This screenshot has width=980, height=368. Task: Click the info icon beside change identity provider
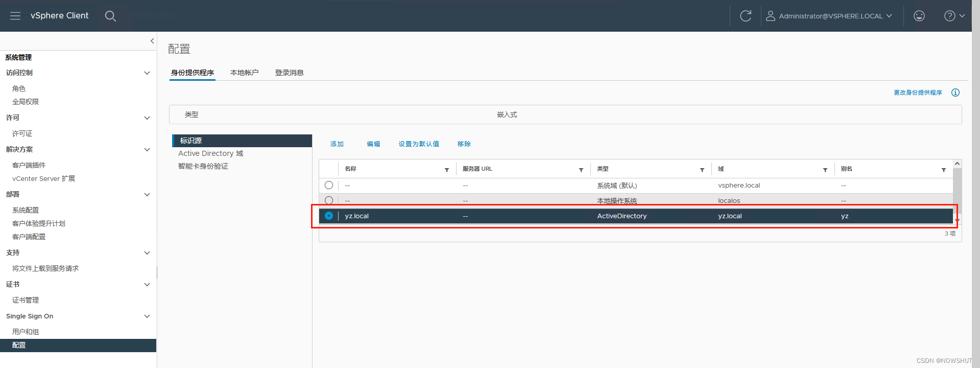click(x=955, y=93)
